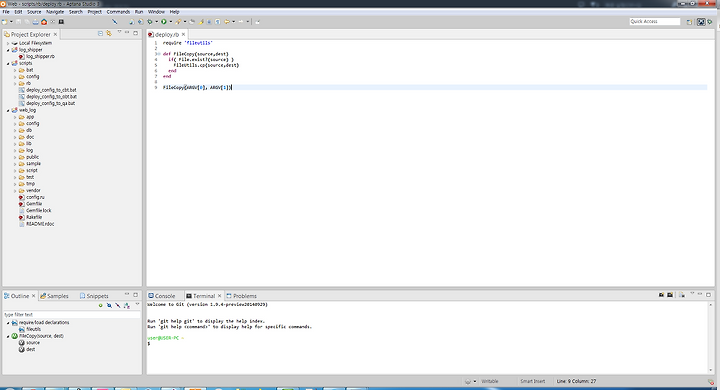Select the Web perspective icon
The width and height of the screenshot is (720, 390).
coord(701,22)
